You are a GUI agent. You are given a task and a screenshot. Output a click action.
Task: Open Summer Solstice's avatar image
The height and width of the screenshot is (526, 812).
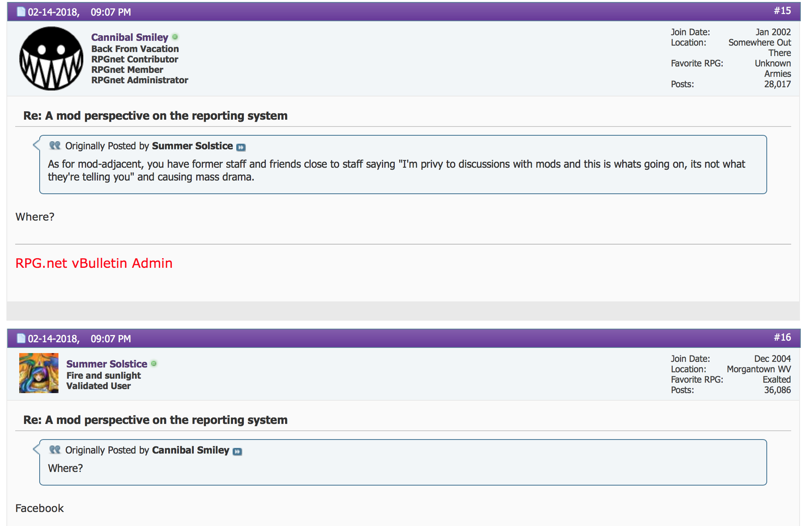(39, 373)
